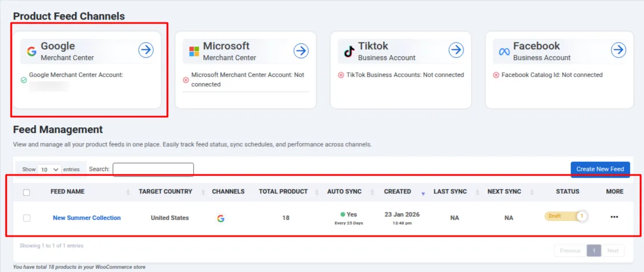Focus the feed Search input field
Screen dimensions: 644x272
click(x=153, y=169)
